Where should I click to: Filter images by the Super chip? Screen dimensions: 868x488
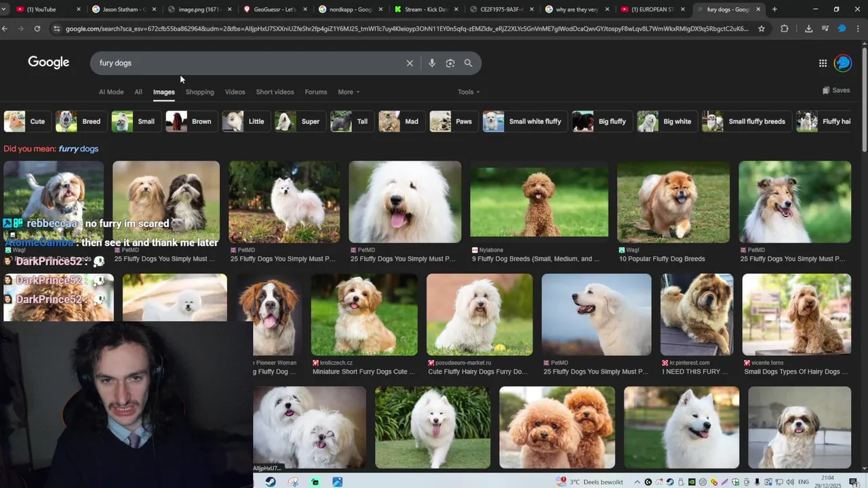pyautogui.click(x=299, y=121)
